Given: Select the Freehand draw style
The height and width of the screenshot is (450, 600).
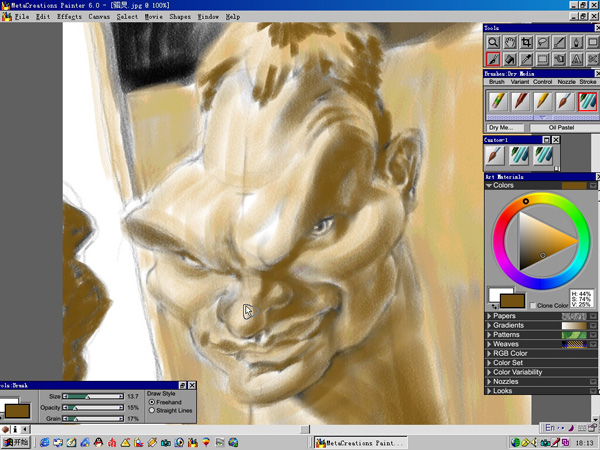Looking at the screenshot, I should 152,402.
